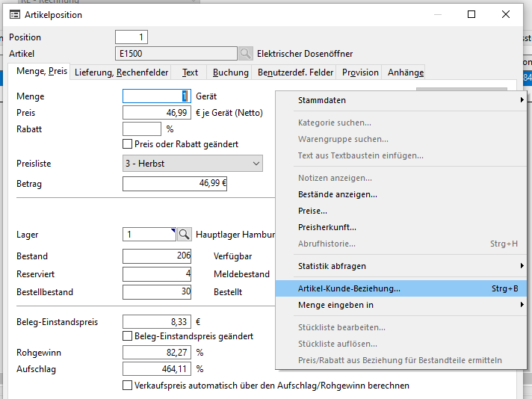Screen dimensions: 532x399
Task: Open the 'Menge eingeben in' submenu
Action: pos(409,305)
